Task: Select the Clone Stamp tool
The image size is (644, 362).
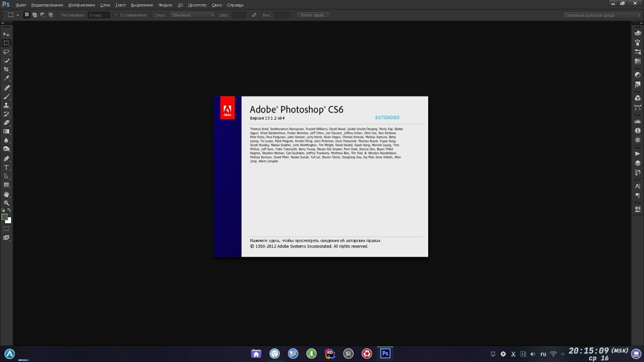Action: pos(7,106)
